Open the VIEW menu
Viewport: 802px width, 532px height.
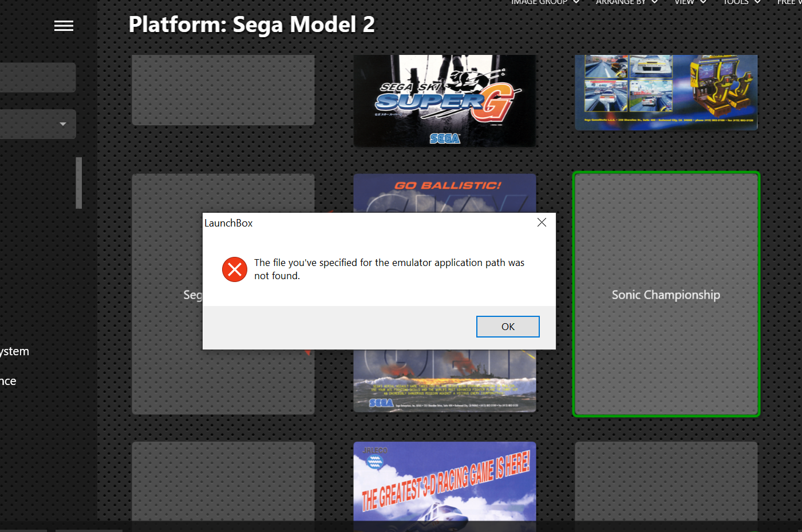690,2
